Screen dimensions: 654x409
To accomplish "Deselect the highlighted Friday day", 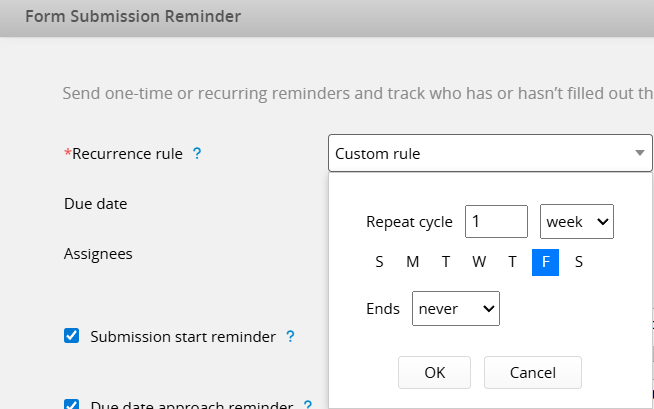I will click(545, 263).
